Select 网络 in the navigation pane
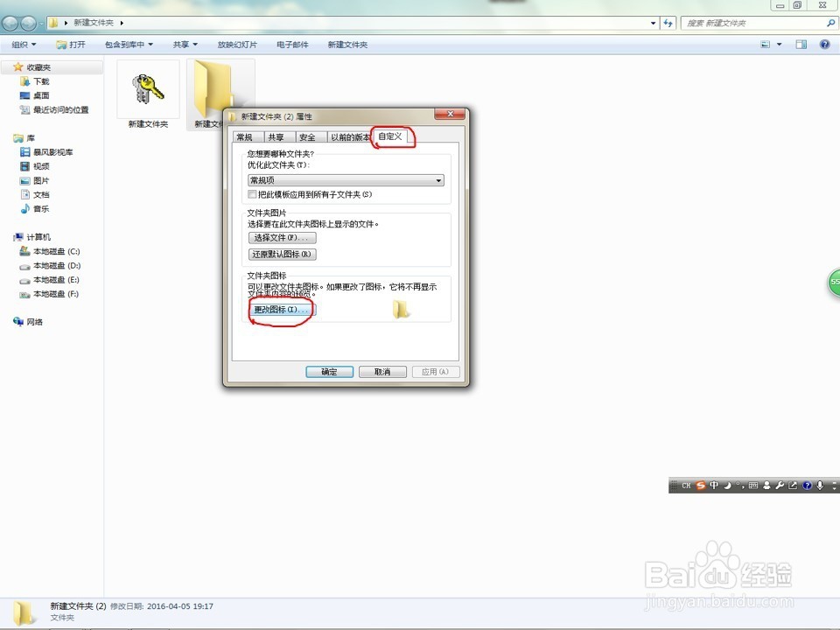This screenshot has height=630, width=840. point(34,322)
